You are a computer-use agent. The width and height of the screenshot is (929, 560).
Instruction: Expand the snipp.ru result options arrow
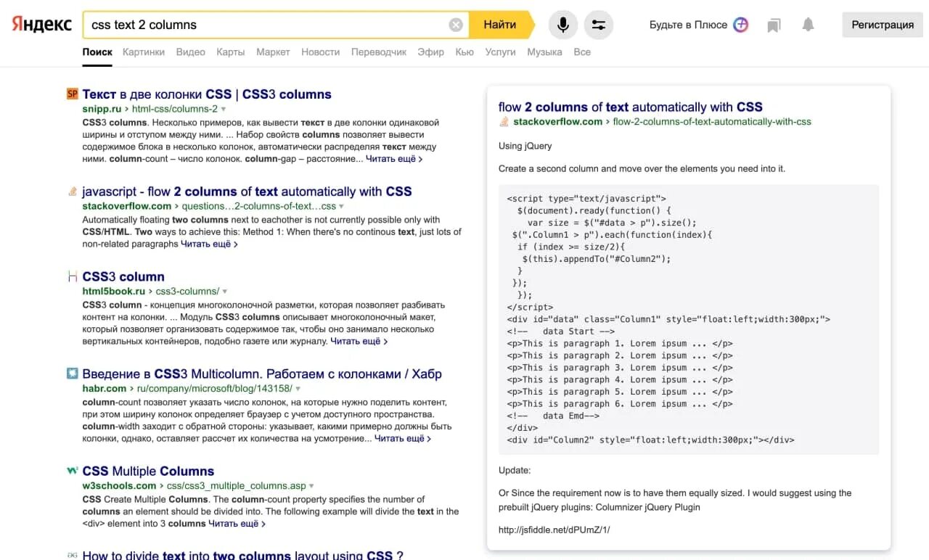[224, 110]
